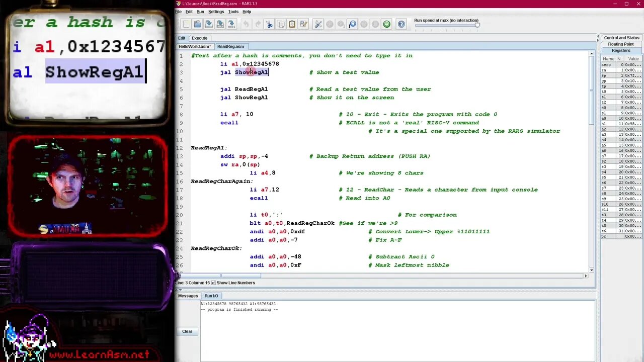Screen dimensions: 644x362
Task: Assemble the program with the wrench icon
Action: coord(318,24)
